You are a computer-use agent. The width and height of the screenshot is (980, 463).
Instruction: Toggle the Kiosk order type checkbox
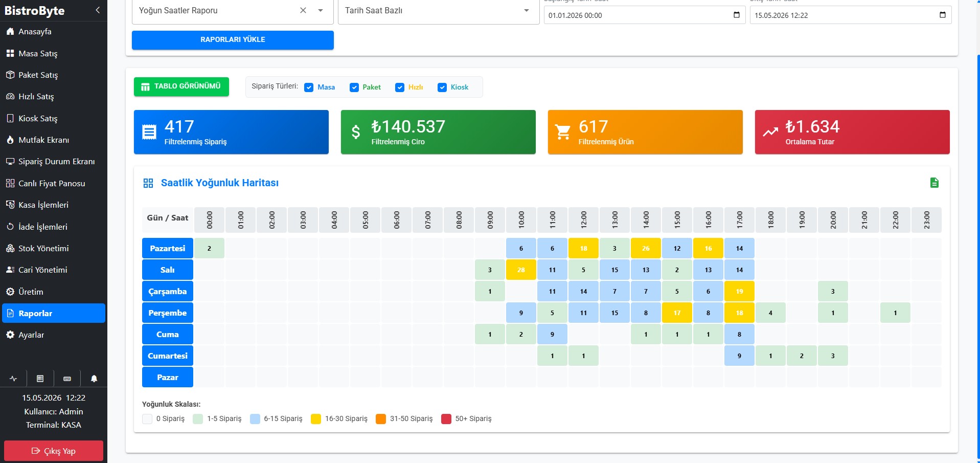coord(442,87)
